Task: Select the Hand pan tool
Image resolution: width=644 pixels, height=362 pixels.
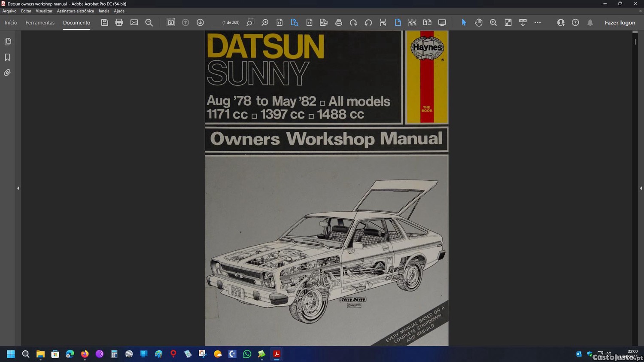Action: click(478, 22)
